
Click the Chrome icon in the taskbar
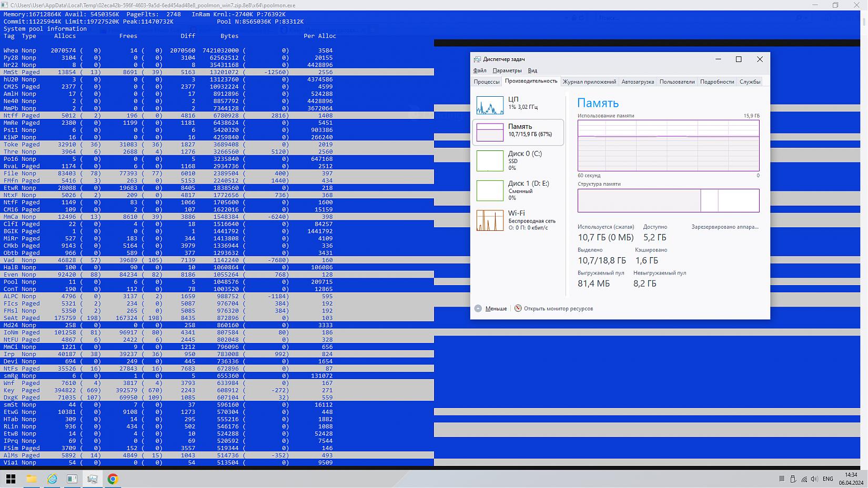coord(113,479)
